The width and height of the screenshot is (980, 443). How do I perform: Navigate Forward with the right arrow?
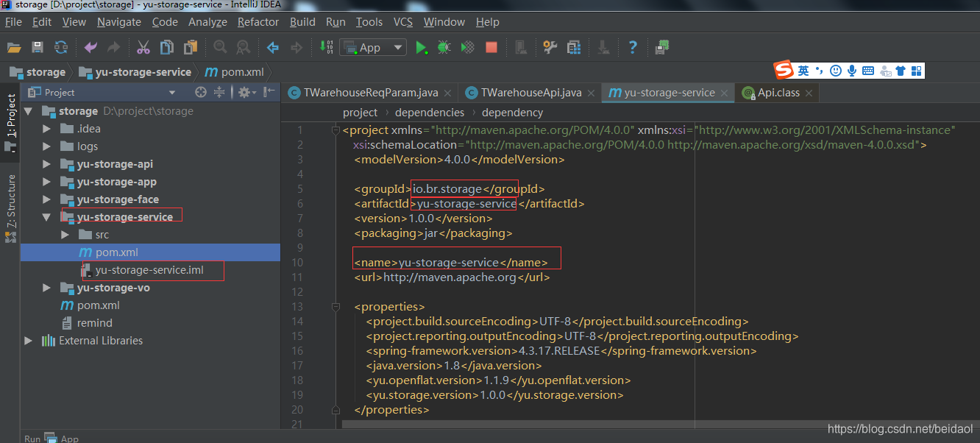pyautogui.click(x=297, y=48)
